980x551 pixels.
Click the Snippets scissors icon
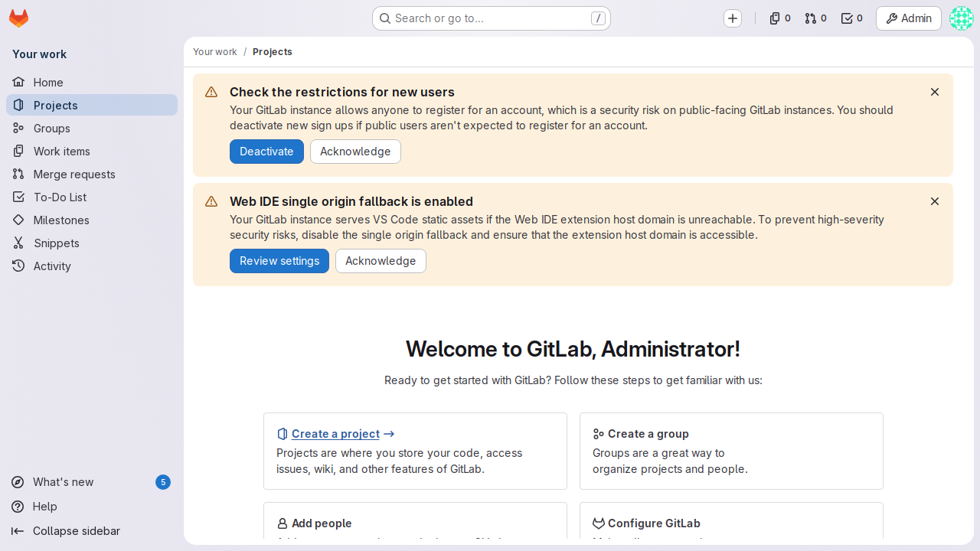(x=18, y=243)
